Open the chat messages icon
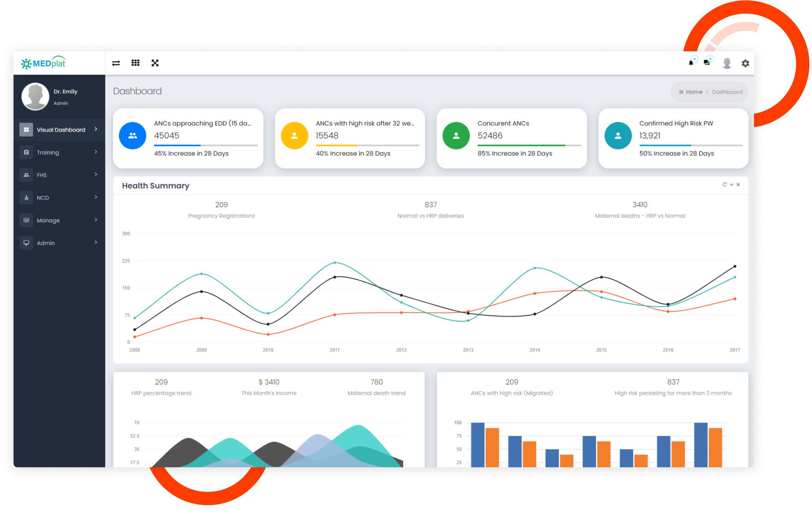Screen dimensions: 812x514 707,63
